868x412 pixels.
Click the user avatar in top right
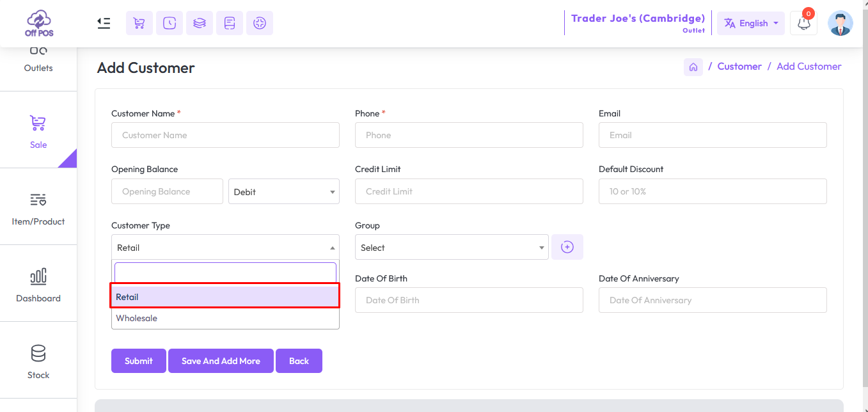tap(840, 23)
